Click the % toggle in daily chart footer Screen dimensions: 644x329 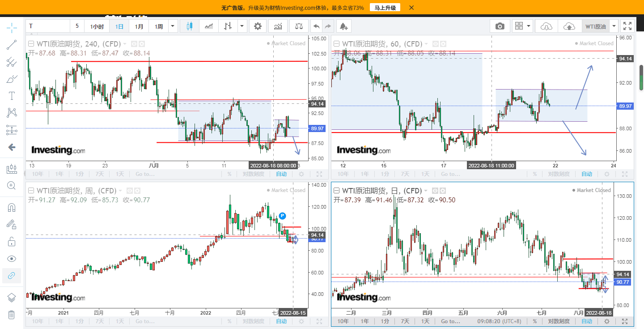534,321
